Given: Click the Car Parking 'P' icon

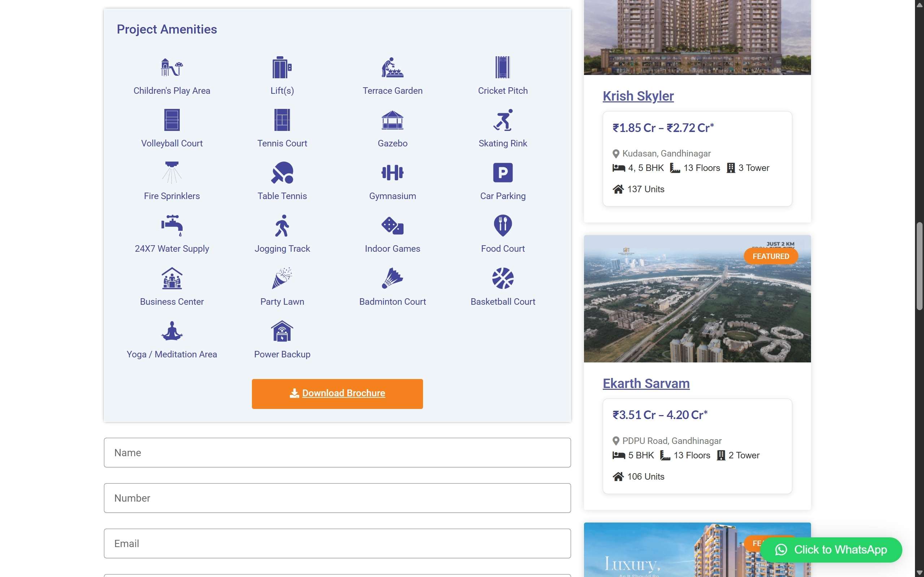Looking at the screenshot, I should [x=502, y=172].
